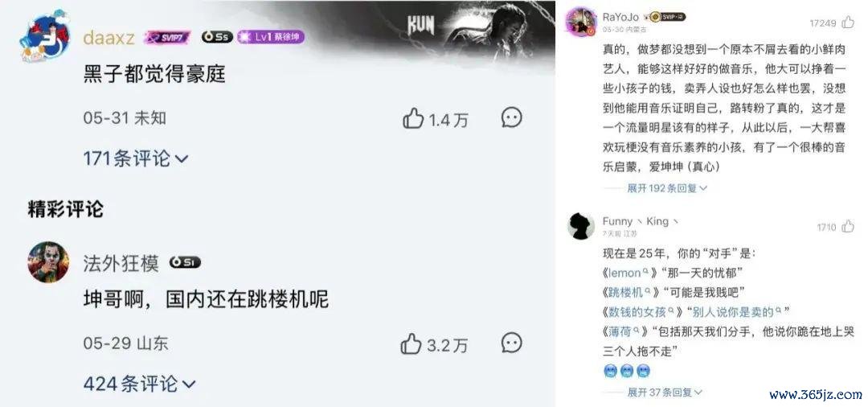Click the SVIP7 badge next to daaxz
The image size is (868, 407).
pos(167,37)
